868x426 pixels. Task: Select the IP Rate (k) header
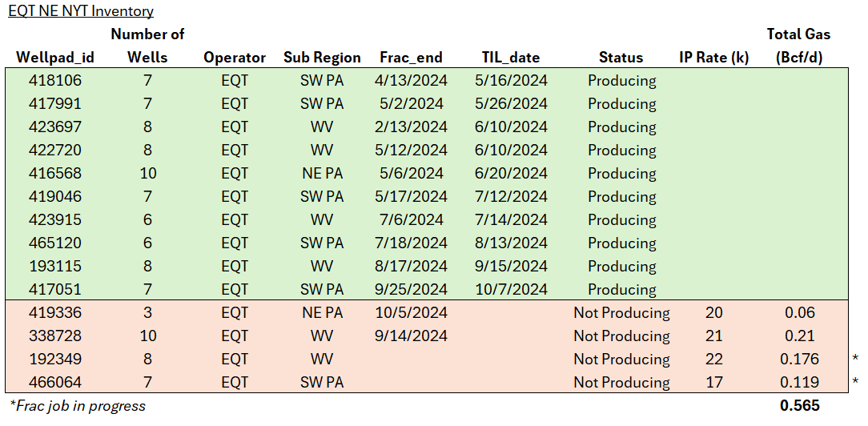(x=708, y=58)
